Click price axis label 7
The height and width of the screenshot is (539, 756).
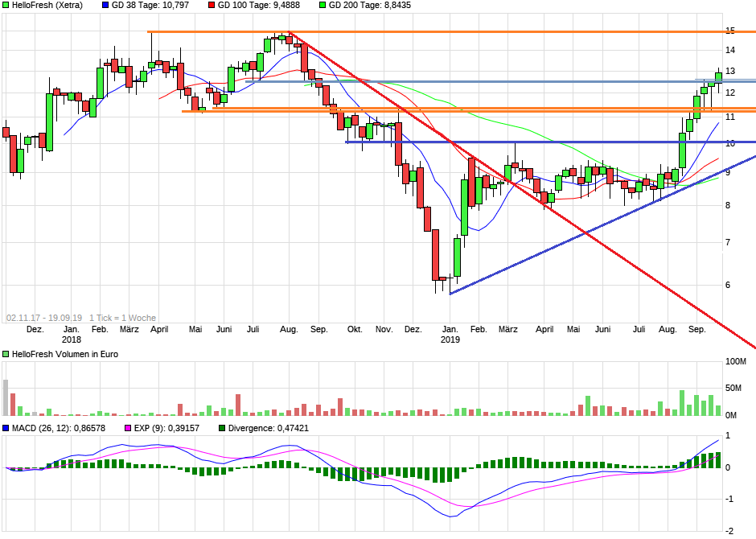click(728, 242)
